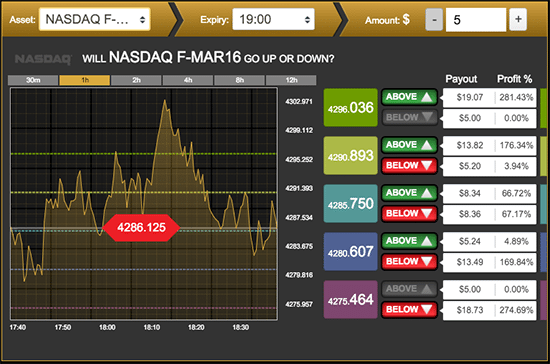
Task: Click the NASDAQ logo next to the question
Action: pyautogui.click(x=43, y=59)
